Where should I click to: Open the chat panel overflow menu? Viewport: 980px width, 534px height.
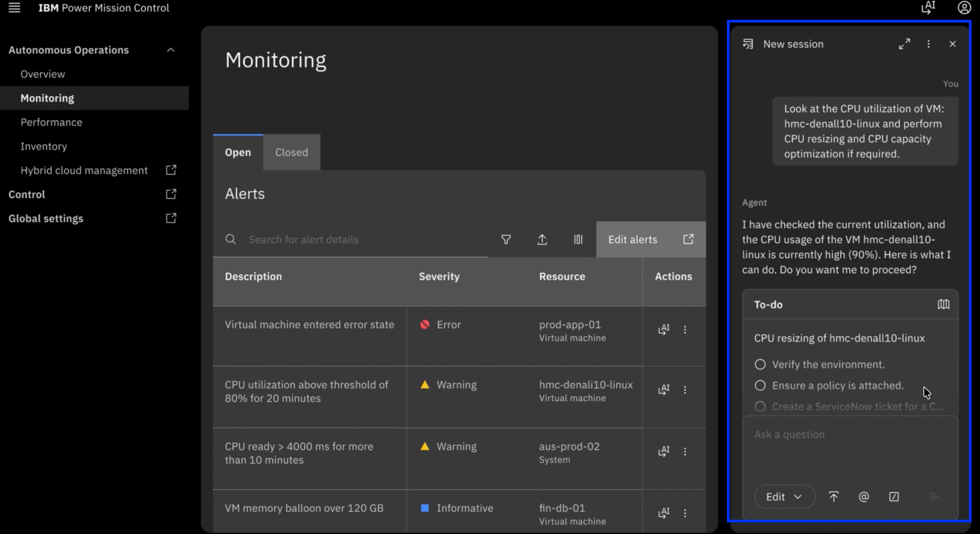click(928, 44)
